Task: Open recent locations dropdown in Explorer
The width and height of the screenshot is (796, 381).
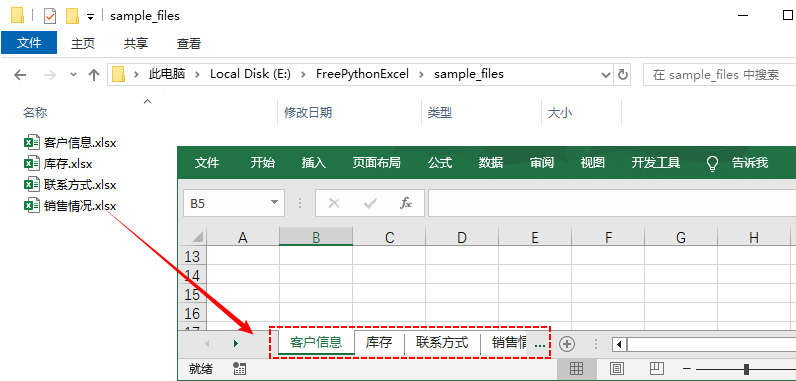Action: [x=74, y=75]
